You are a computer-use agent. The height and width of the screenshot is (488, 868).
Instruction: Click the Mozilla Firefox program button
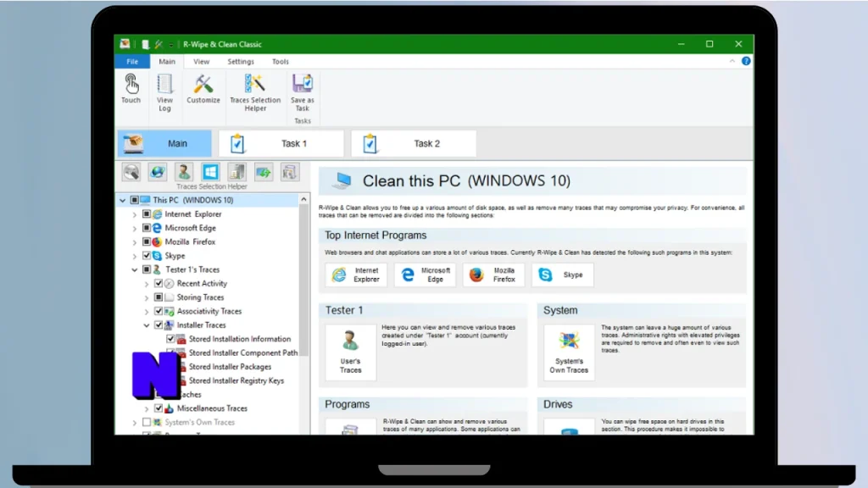point(494,275)
